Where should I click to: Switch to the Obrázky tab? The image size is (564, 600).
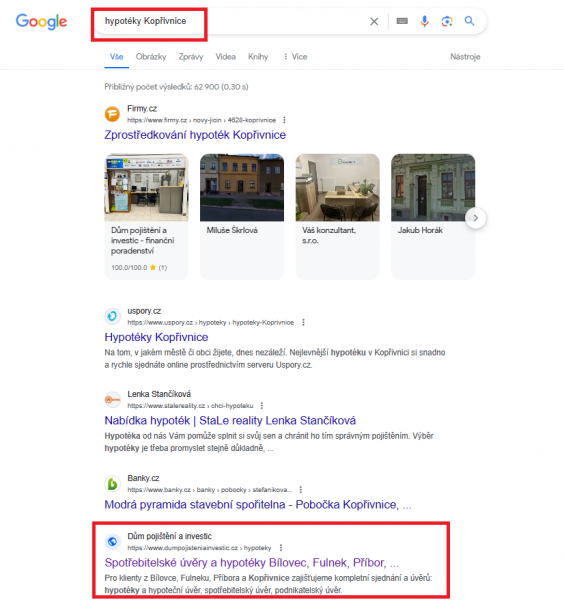click(x=151, y=57)
